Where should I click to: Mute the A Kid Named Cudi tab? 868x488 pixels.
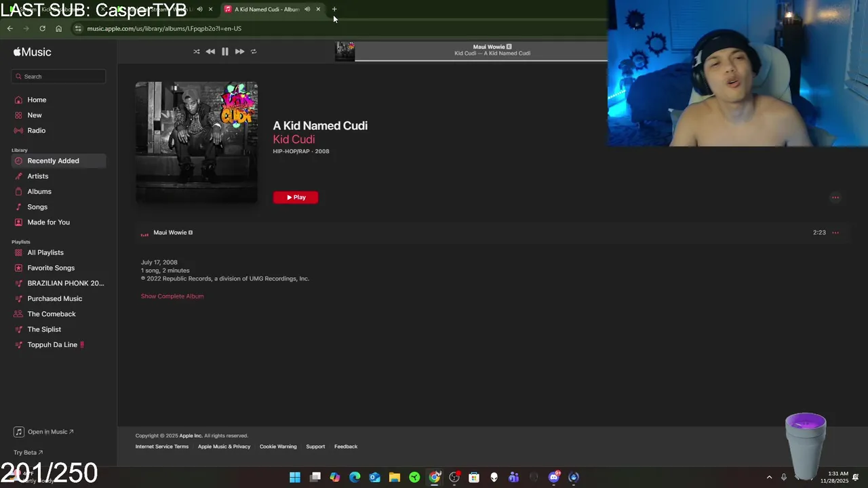point(307,9)
